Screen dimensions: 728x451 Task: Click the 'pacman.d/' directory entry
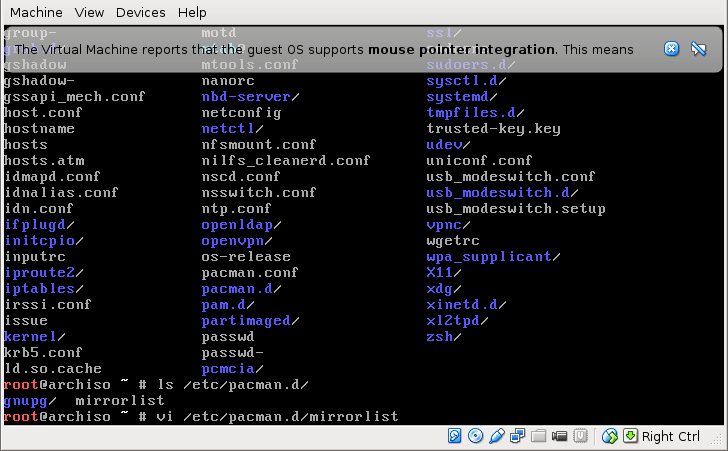(x=241, y=289)
